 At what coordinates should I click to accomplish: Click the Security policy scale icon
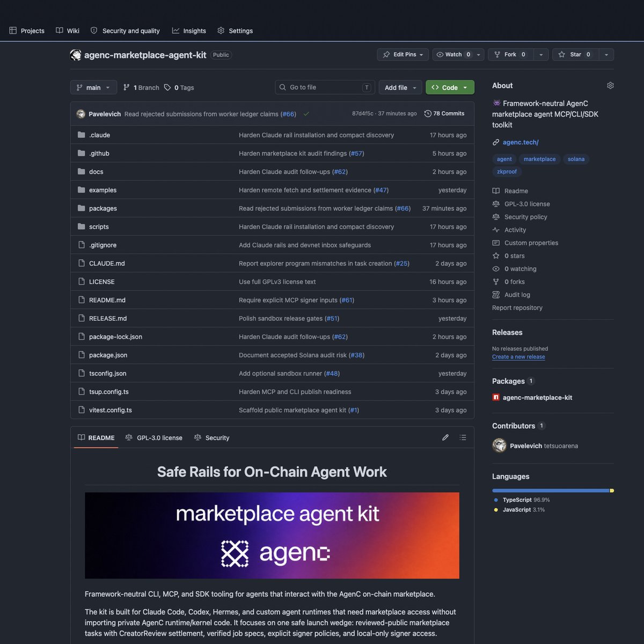[x=496, y=217]
